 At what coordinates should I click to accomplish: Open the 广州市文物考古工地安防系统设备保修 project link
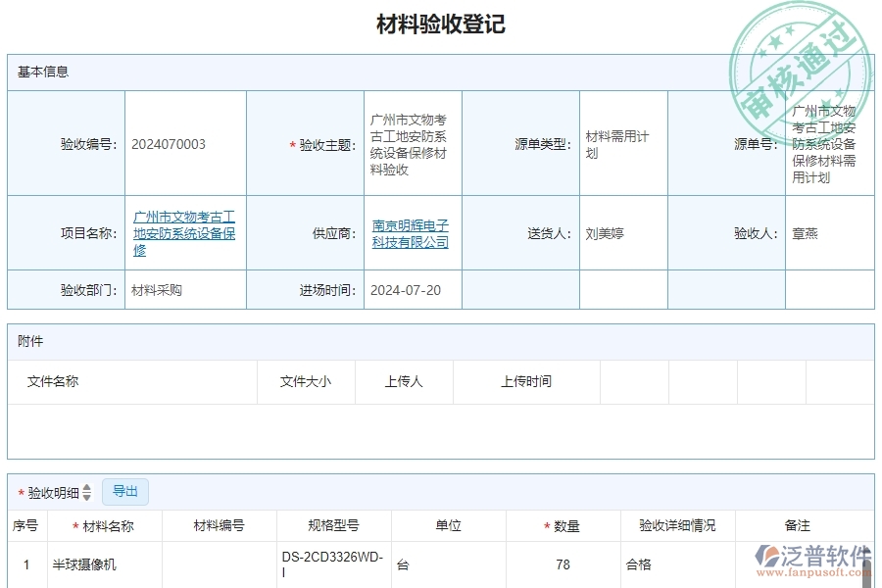(184, 231)
